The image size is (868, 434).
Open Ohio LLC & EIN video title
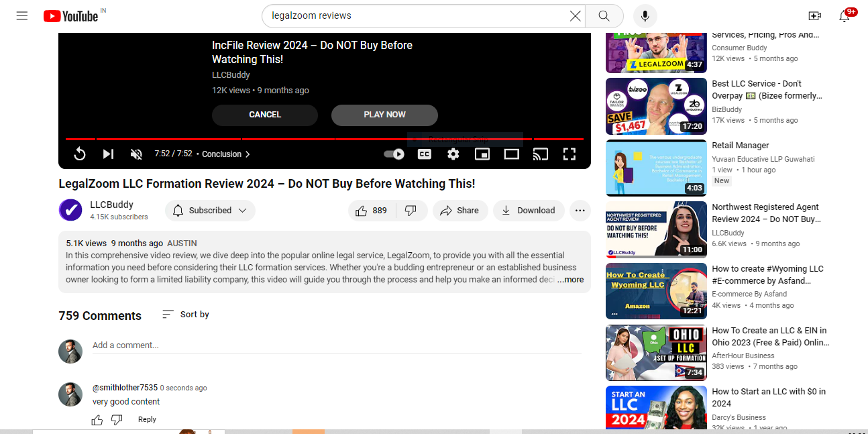click(770, 337)
